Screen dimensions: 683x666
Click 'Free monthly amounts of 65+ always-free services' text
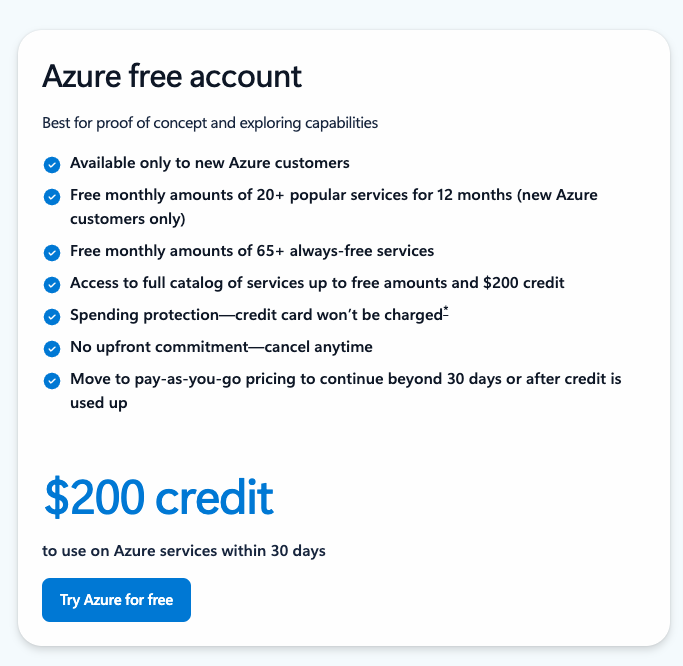click(252, 251)
